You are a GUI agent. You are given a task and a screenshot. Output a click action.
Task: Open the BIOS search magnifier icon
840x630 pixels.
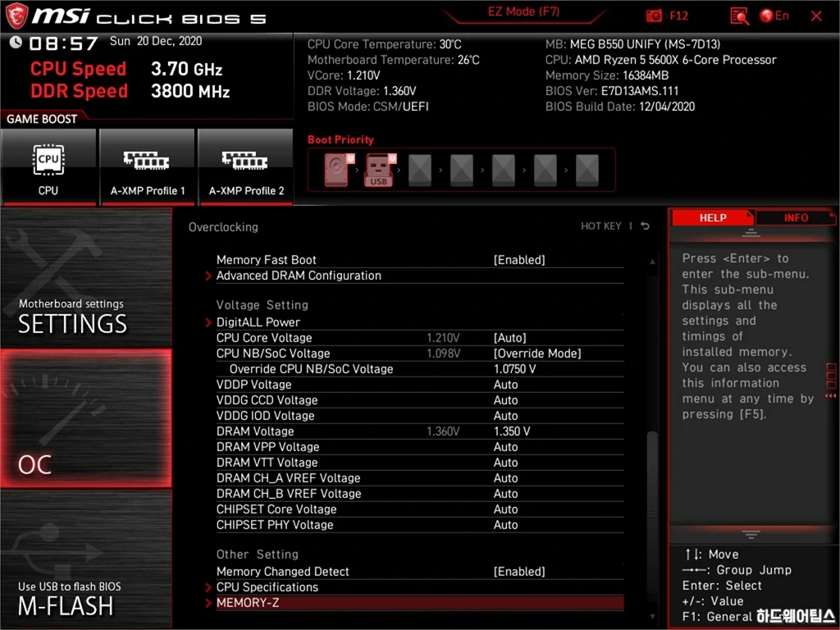point(739,16)
